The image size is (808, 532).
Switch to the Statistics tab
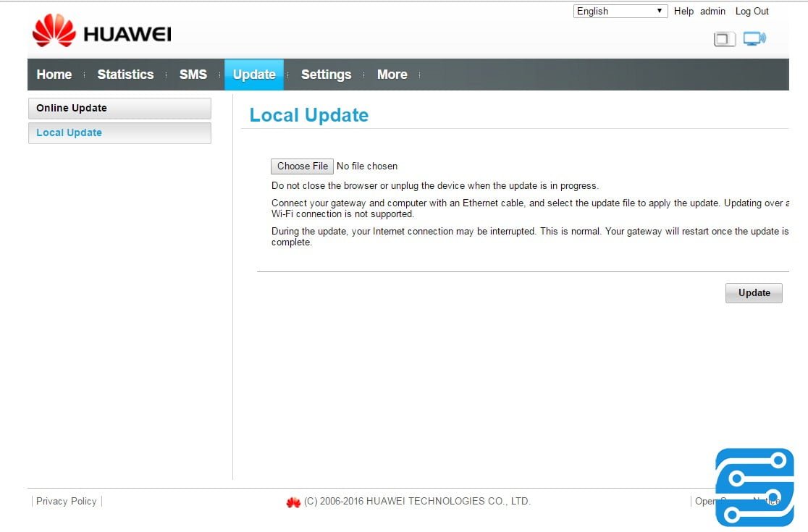125,75
